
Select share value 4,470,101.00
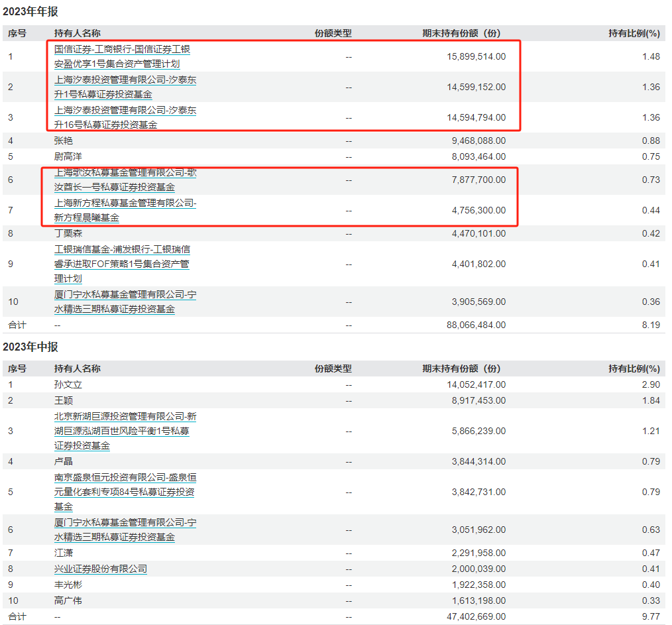coord(478,233)
